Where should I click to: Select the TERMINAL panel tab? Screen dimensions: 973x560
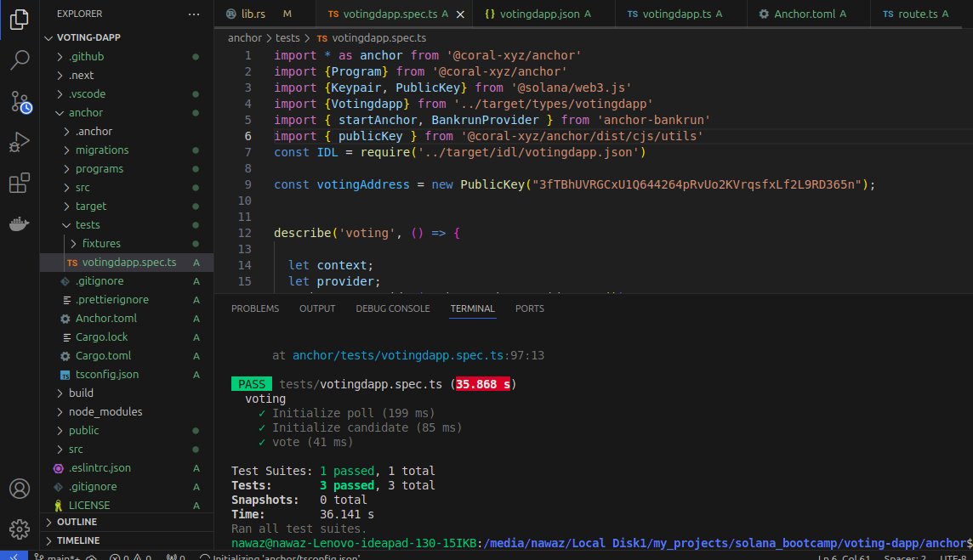click(472, 308)
